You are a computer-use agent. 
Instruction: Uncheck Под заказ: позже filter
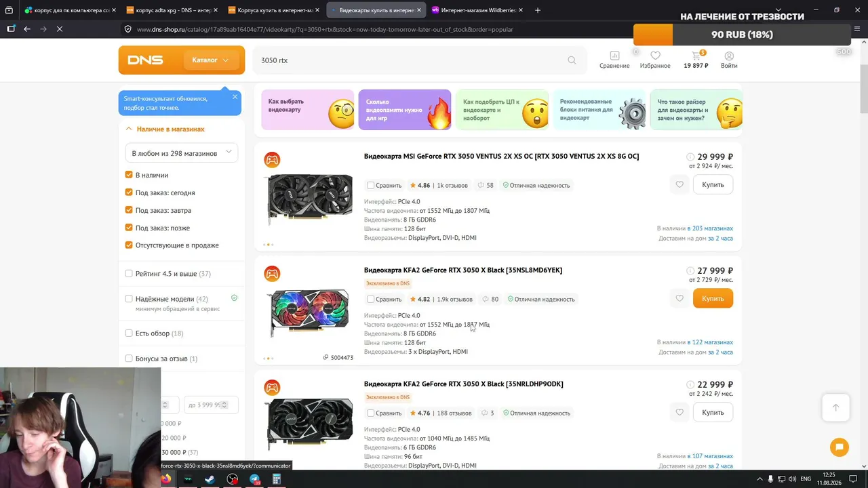coord(129,228)
